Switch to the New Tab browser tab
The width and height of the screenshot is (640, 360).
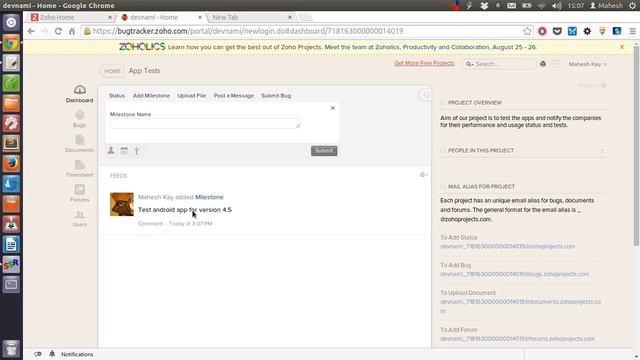(250, 18)
